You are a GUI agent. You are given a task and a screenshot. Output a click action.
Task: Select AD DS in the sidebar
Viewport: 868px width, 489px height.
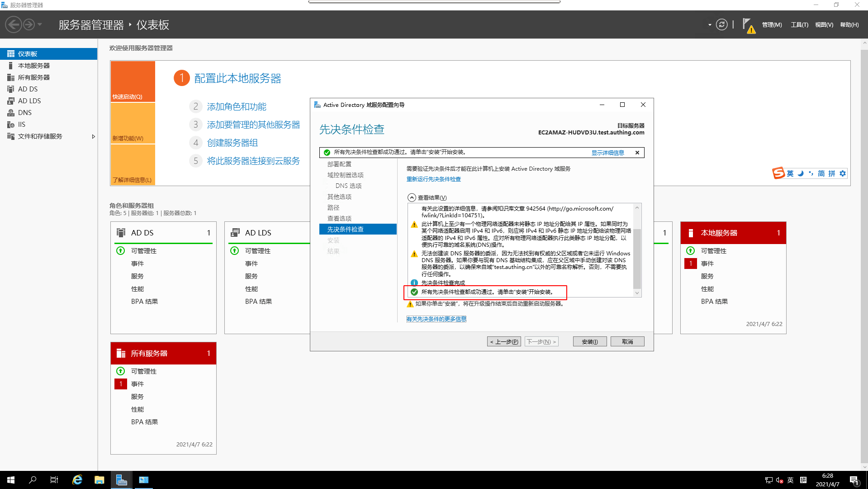(28, 89)
